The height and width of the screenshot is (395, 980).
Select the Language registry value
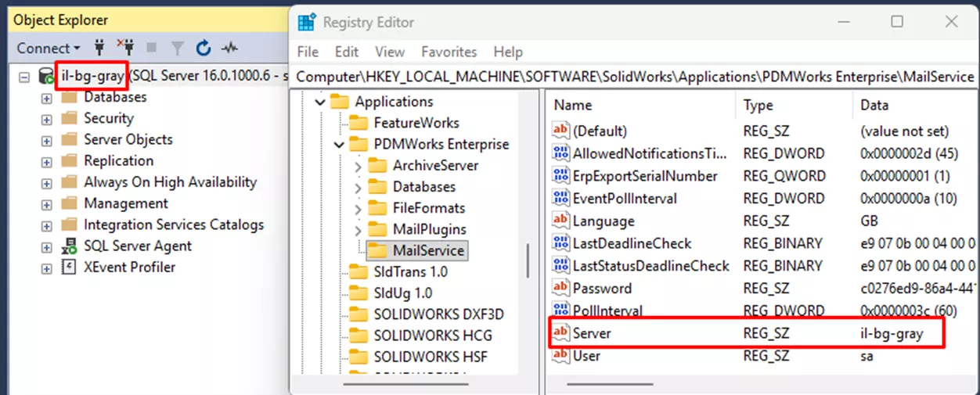pyautogui.click(x=603, y=221)
